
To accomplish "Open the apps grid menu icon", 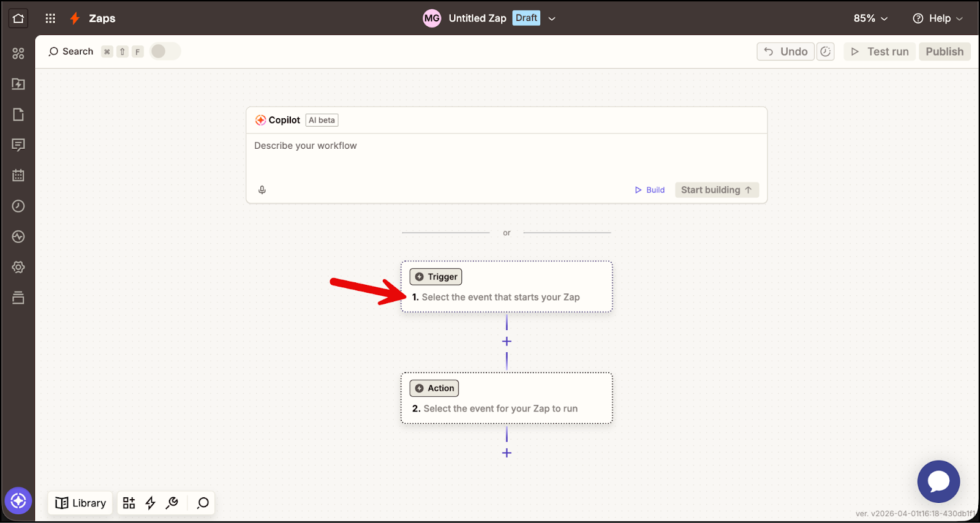I will pos(50,18).
